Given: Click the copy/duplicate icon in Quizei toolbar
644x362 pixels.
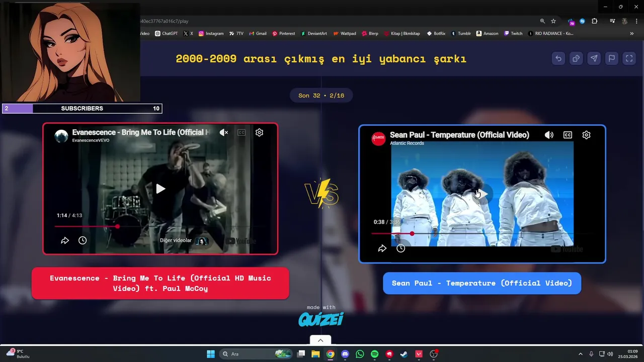Looking at the screenshot, I should [x=576, y=58].
